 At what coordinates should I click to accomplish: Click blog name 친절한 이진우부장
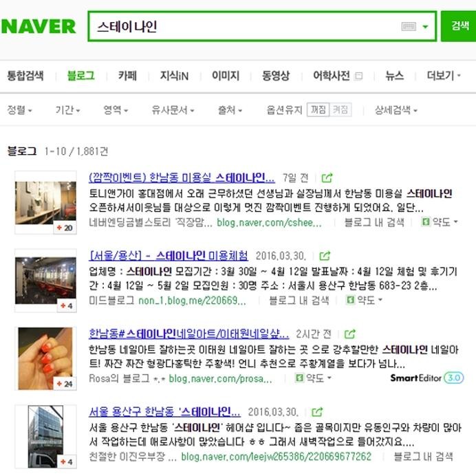click(x=132, y=457)
